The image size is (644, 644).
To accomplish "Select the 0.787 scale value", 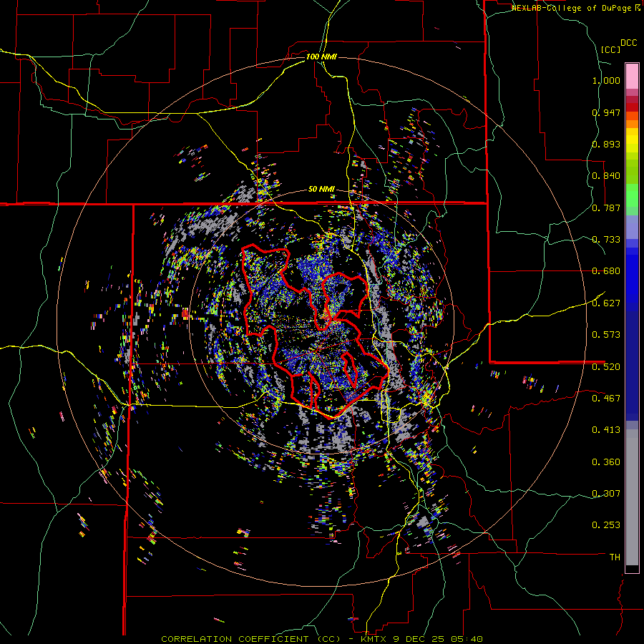I will click(x=606, y=208).
